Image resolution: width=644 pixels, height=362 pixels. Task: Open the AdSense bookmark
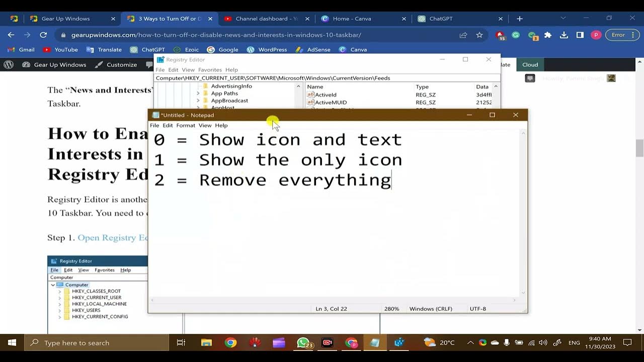click(x=313, y=50)
